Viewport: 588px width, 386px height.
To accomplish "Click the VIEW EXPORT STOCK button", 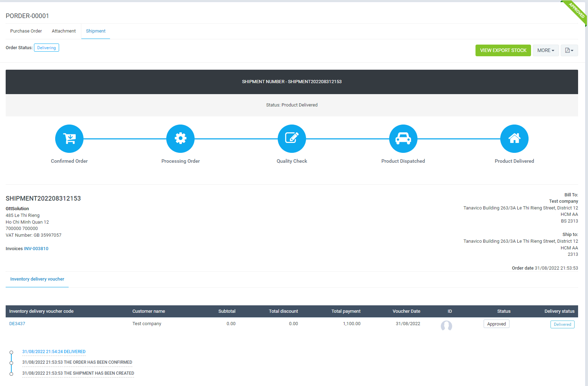I will [503, 50].
